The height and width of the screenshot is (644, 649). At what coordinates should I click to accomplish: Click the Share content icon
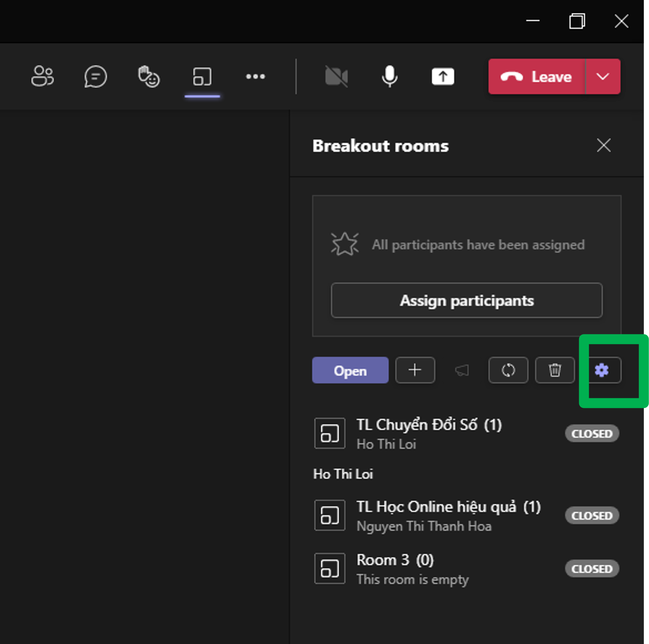click(443, 76)
